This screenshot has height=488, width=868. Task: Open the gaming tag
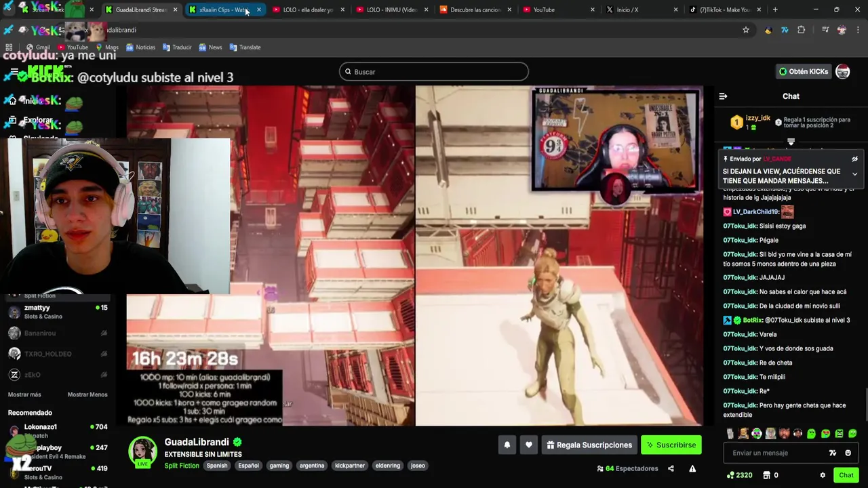(279, 466)
